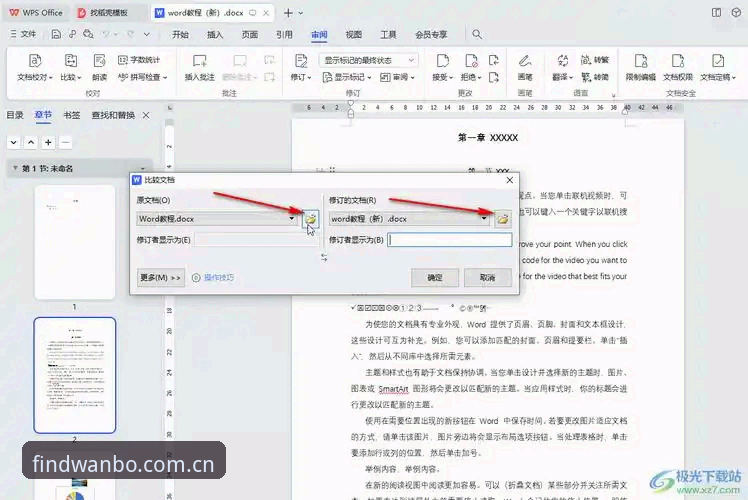Close the navigation side panel
The image size is (748, 500).
[146, 115]
